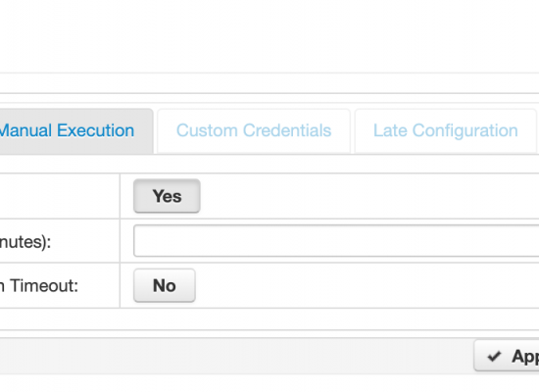This screenshot has width=539, height=392.
Task: Click the Yes toggle in the first row
Action: pyautogui.click(x=167, y=196)
